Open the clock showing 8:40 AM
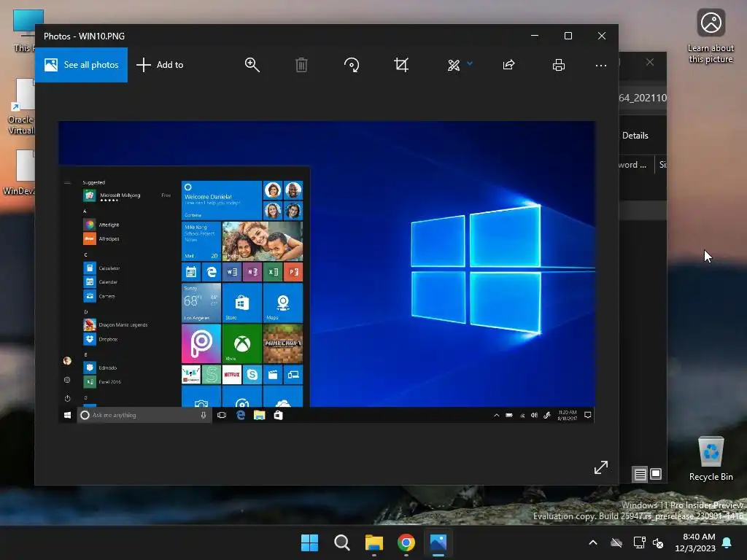Image resolution: width=747 pixels, height=560 pixels. tap(695, 542)
